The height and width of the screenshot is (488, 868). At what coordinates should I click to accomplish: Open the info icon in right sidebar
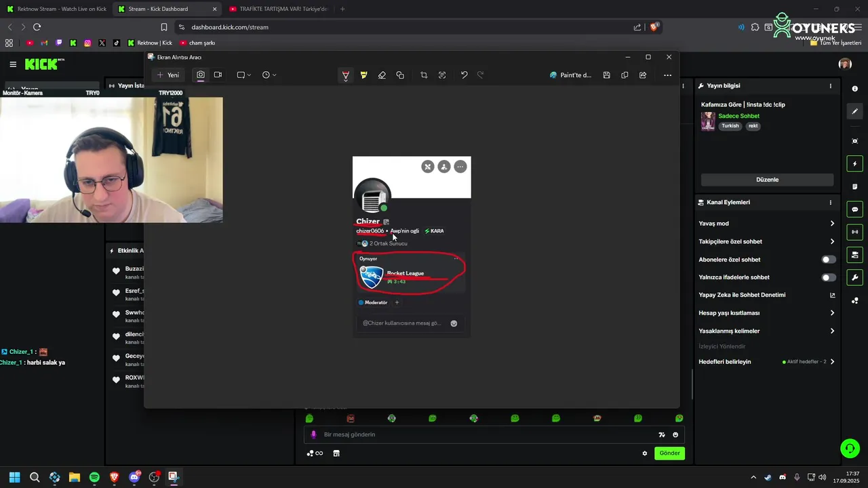pyautogui.click(x=854, y=89)
